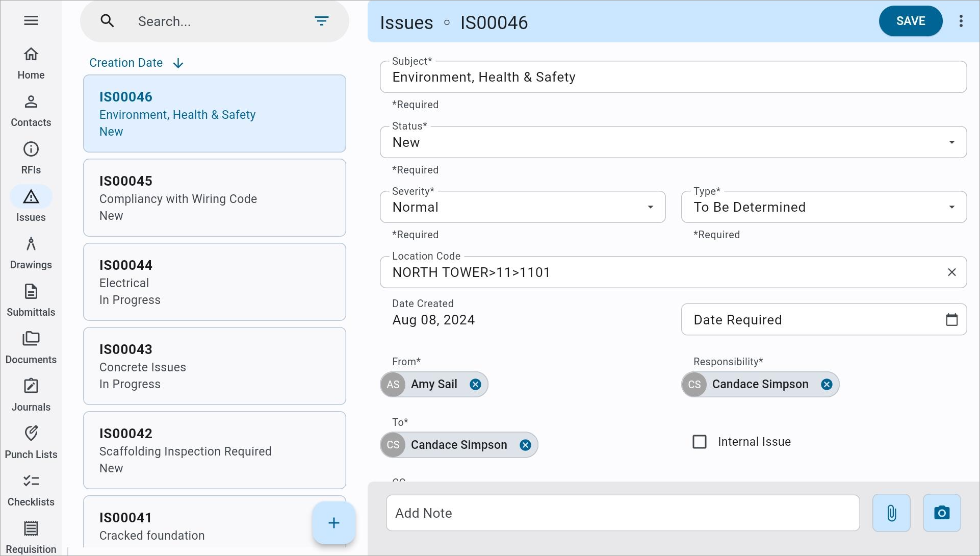Navigate to RFIs module

point(31,158)
